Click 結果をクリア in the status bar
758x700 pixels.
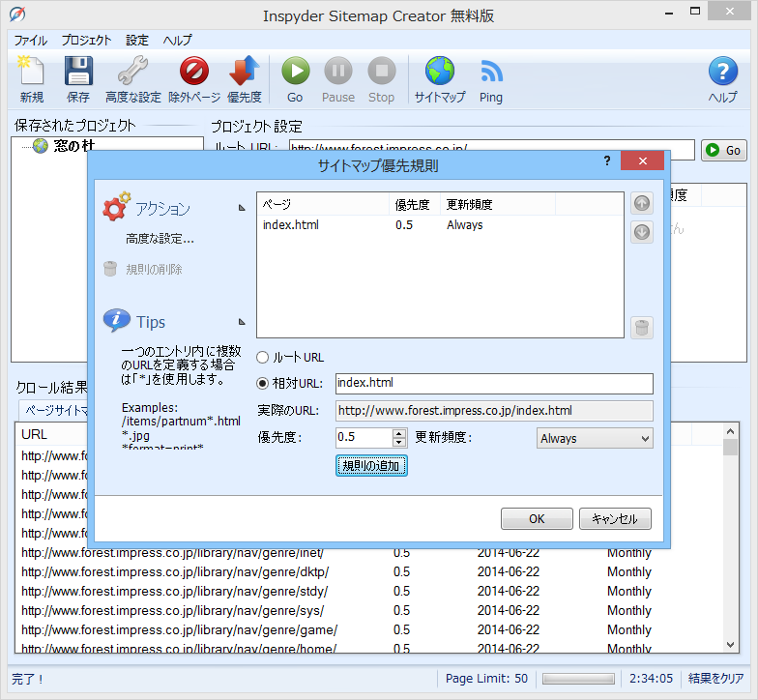coord(715,679)
